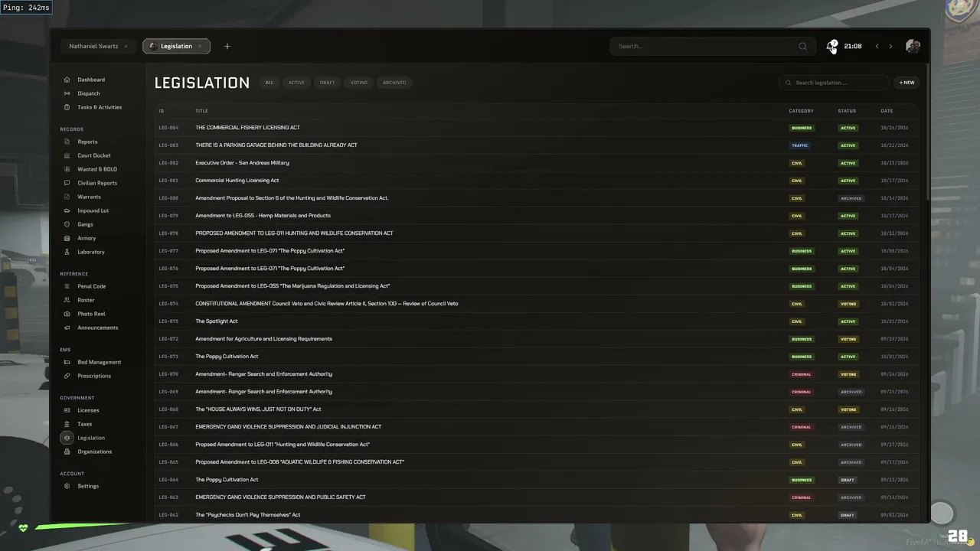The width and height of the screenshot is (980, 551).
Task: Filter legislation by ALL
Action: coord(269,83)
